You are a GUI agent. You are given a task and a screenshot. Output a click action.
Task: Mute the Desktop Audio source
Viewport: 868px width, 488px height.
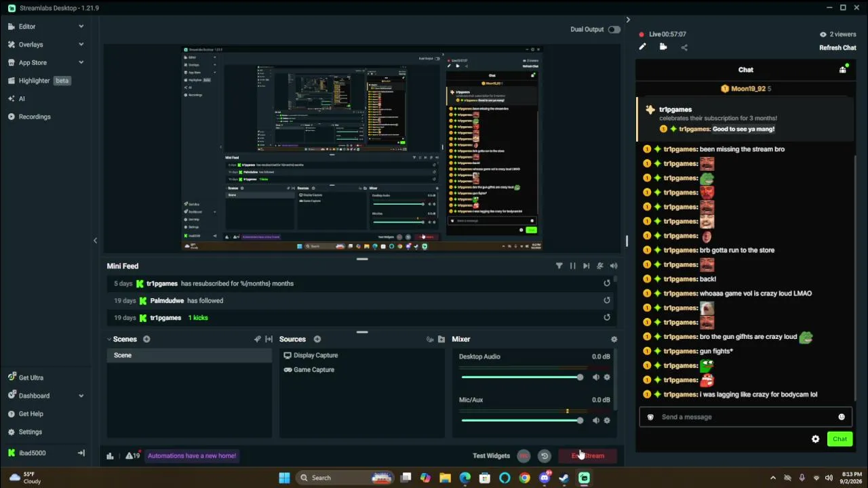(595, 378)
